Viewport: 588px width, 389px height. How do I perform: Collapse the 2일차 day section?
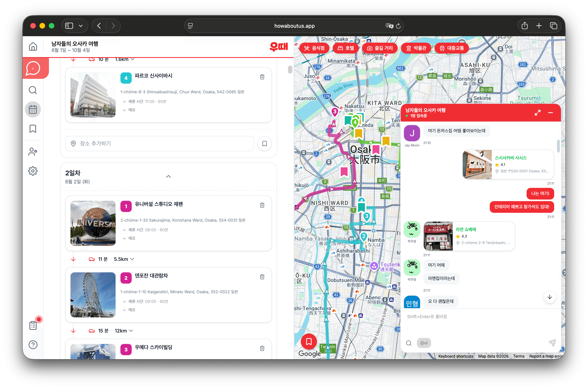coord(169,177)
